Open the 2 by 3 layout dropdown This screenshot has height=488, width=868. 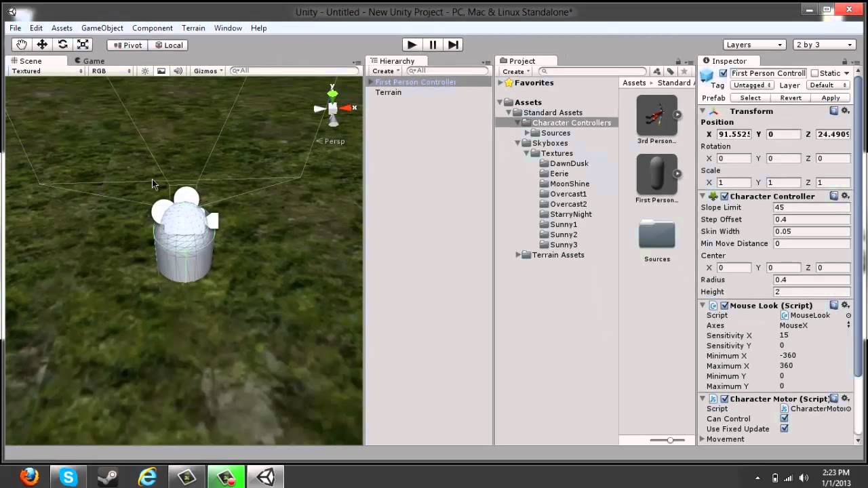[825, 45]
